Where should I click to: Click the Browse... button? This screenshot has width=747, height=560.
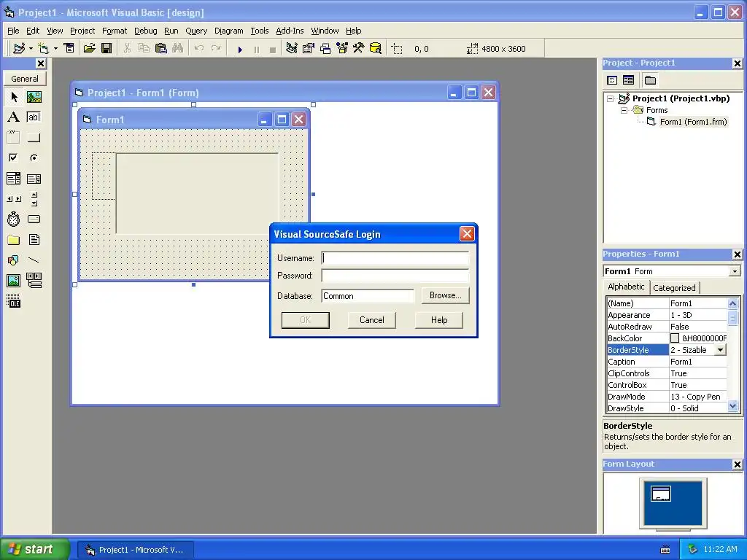pos(446,295)
